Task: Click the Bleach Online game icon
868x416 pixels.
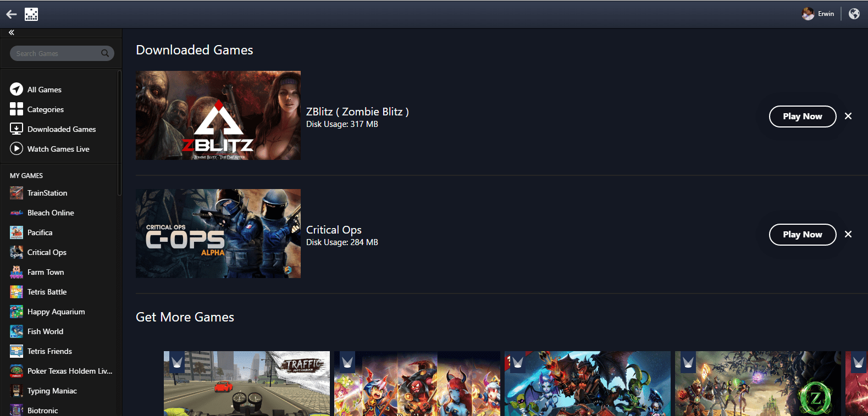Action: click(x=16, y=213)
